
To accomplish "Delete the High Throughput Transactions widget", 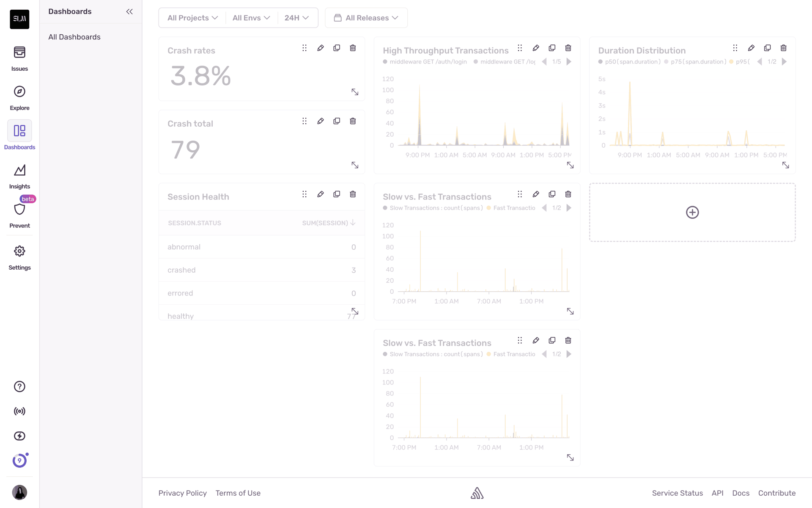I will 568,48.
